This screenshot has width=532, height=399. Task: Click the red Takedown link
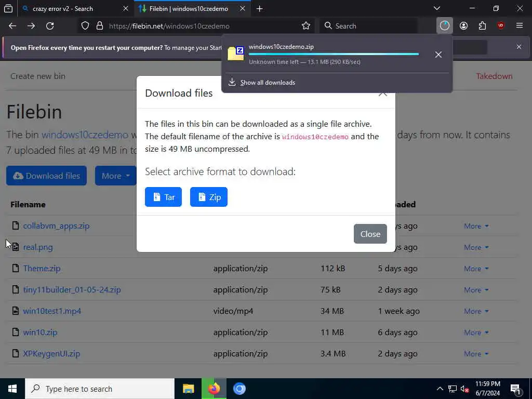pyautogui.click(x=494, y=76)
